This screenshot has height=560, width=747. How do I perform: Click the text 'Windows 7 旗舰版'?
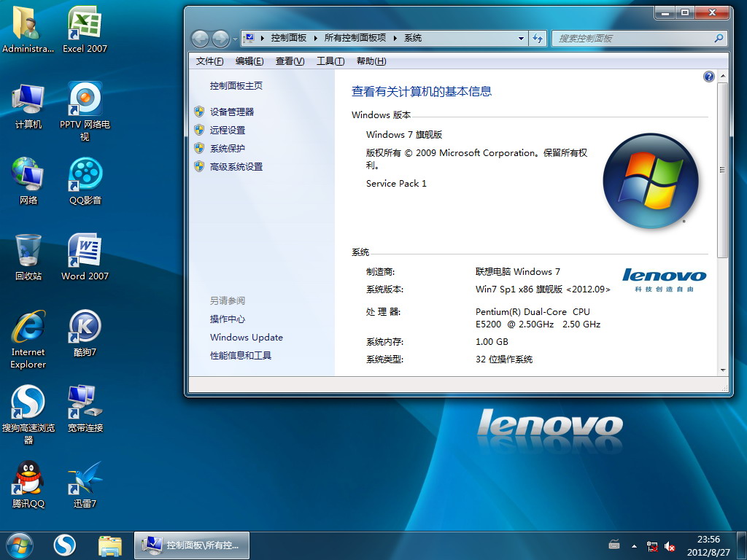404,135
